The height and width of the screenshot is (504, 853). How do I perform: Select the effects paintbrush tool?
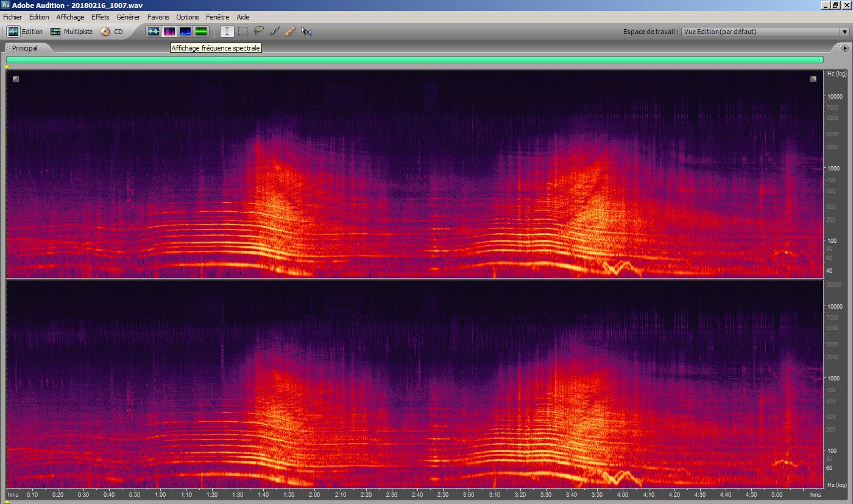point(274,31)
